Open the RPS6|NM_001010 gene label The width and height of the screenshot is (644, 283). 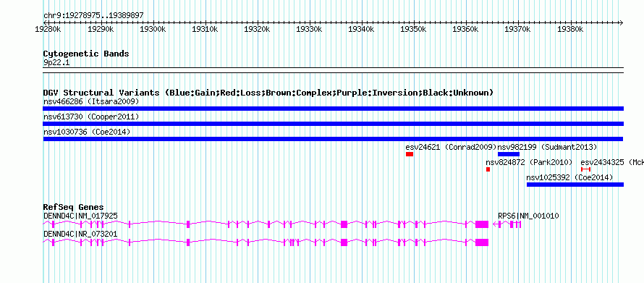tap(528, 216)
